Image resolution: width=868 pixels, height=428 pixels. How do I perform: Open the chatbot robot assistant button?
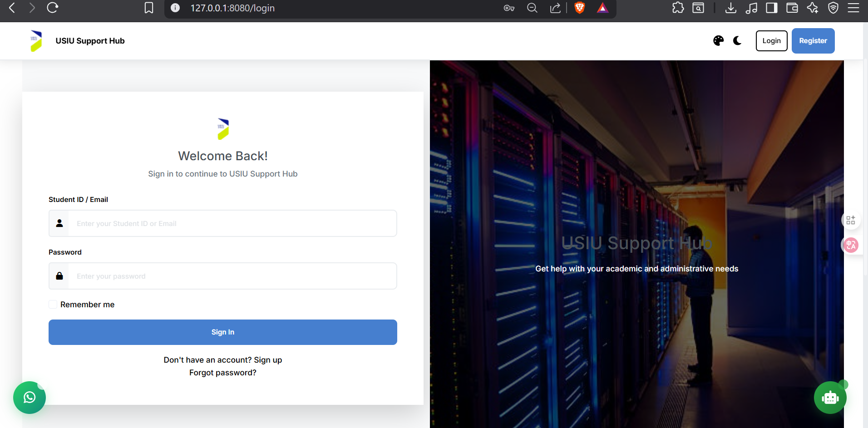tap(830, 398)
